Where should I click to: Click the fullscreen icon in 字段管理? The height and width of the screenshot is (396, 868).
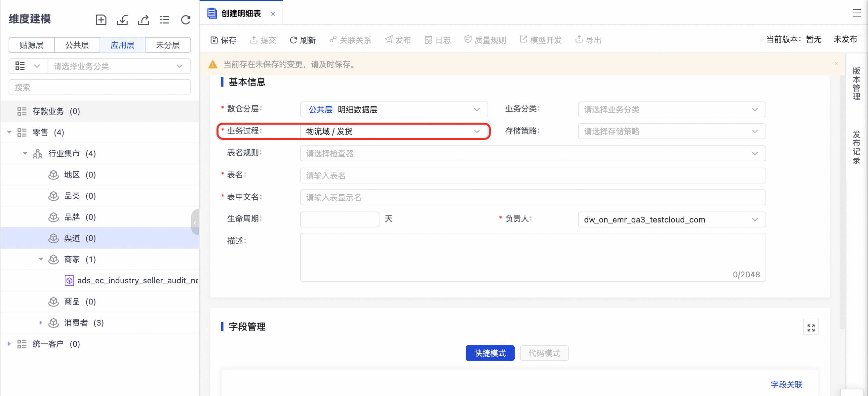coord(811,327)
